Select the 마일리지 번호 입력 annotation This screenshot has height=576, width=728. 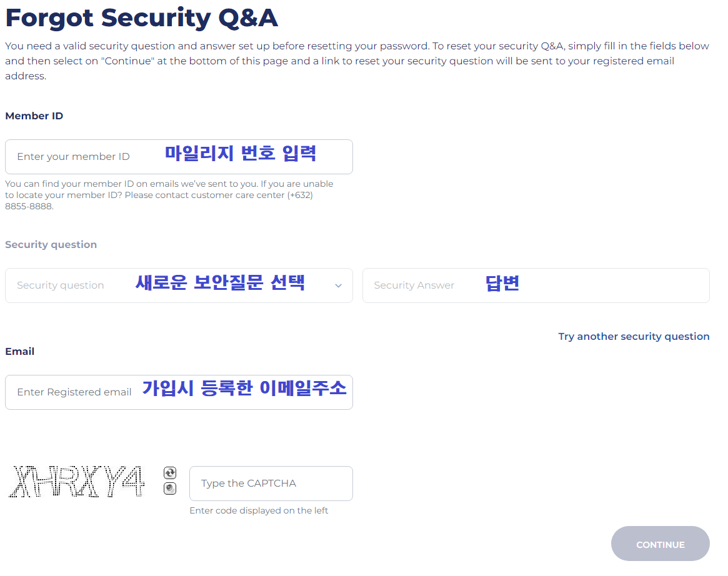pyautogui.click(x=241, y=153)
